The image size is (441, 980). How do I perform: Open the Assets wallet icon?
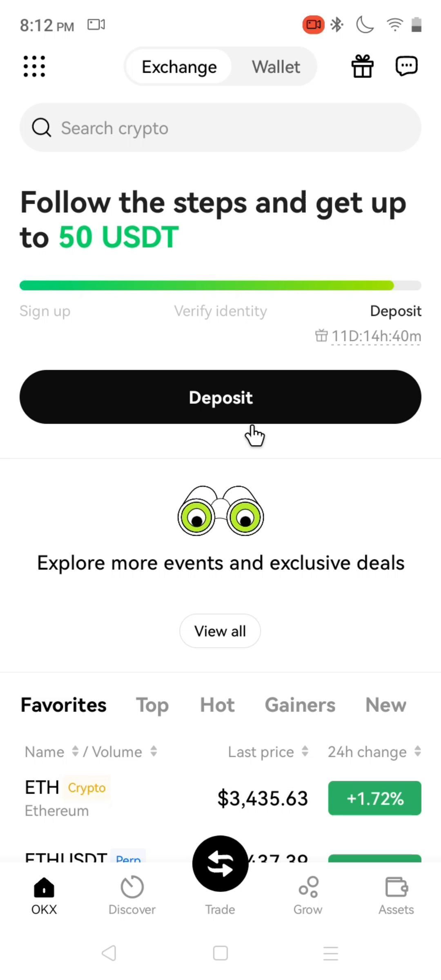(396, 887)
